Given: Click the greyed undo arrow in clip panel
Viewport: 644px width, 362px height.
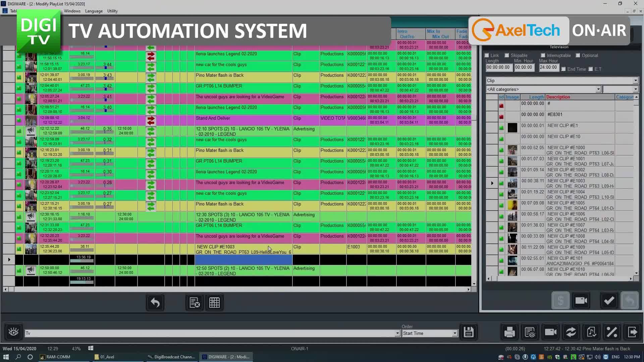Looking at the screenshot, I should point(630,301).
